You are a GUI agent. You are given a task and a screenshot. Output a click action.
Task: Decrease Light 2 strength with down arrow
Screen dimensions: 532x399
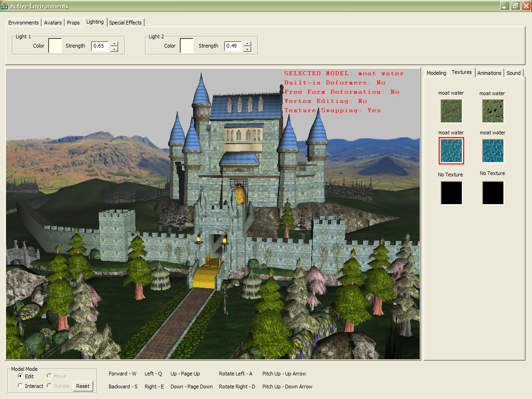248,49
